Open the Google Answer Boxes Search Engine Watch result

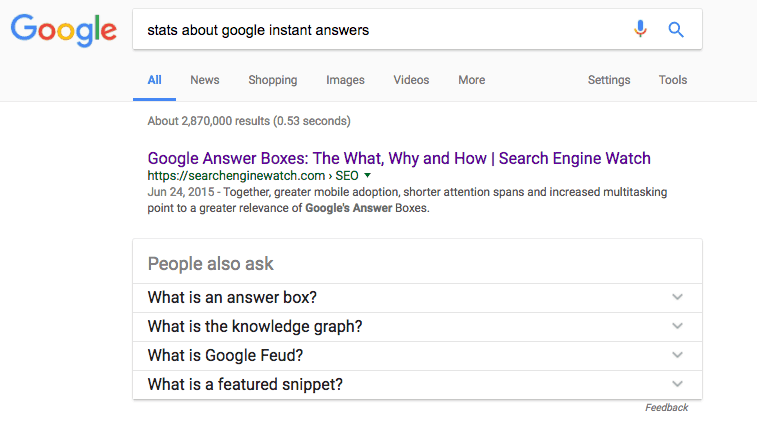click(x=399, y=158)
